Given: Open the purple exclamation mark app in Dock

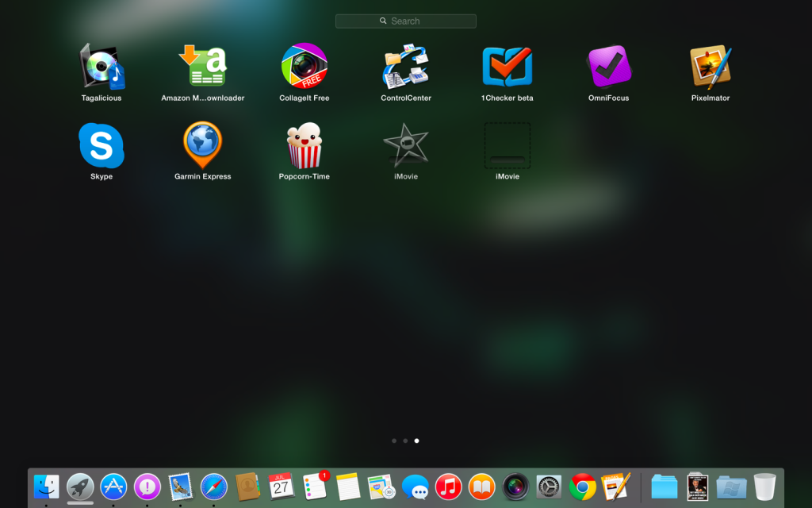Looking at the screenshot, I should click(x=147, y=487).
